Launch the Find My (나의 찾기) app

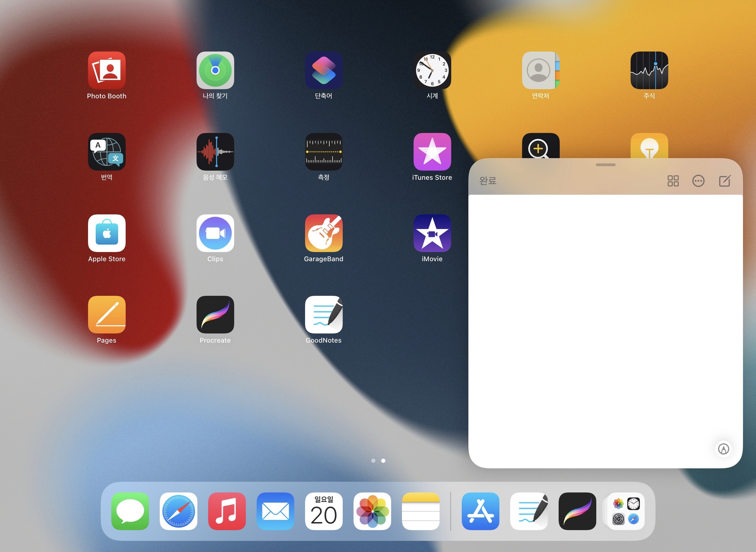pyautogui.click(x=215, y=70)
